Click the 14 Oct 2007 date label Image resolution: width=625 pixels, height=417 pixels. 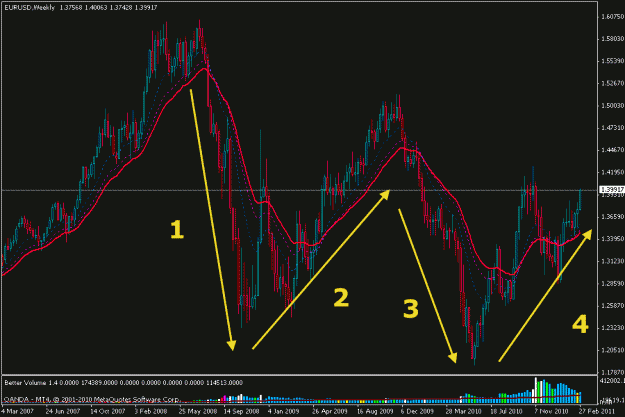click(107, 411)
